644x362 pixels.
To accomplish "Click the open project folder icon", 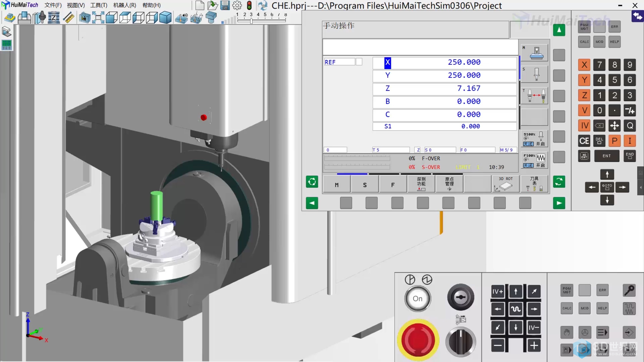I will click(213, 5).
